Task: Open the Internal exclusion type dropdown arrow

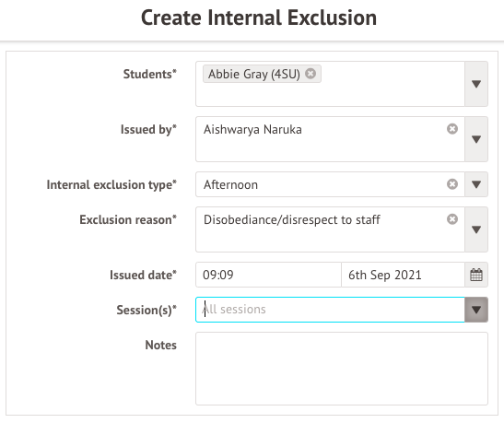Action: click(476, 184)
